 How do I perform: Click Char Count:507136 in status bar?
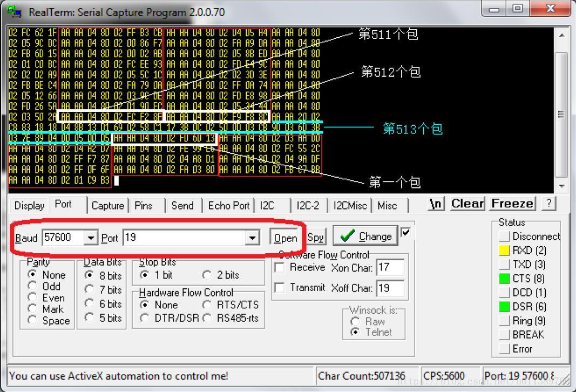point(362,376)
